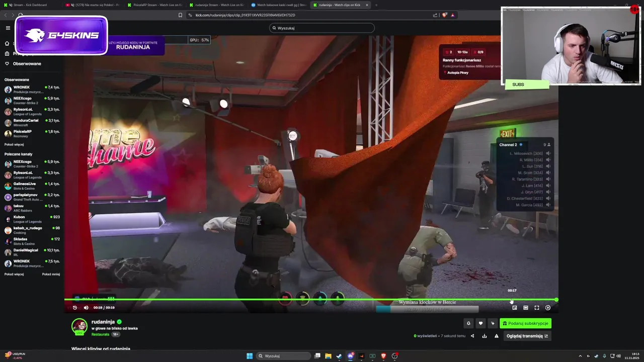Viewport: 644px width, 362px height.
Task: Open Kubon recommended channel
Action: click(32, 219)
